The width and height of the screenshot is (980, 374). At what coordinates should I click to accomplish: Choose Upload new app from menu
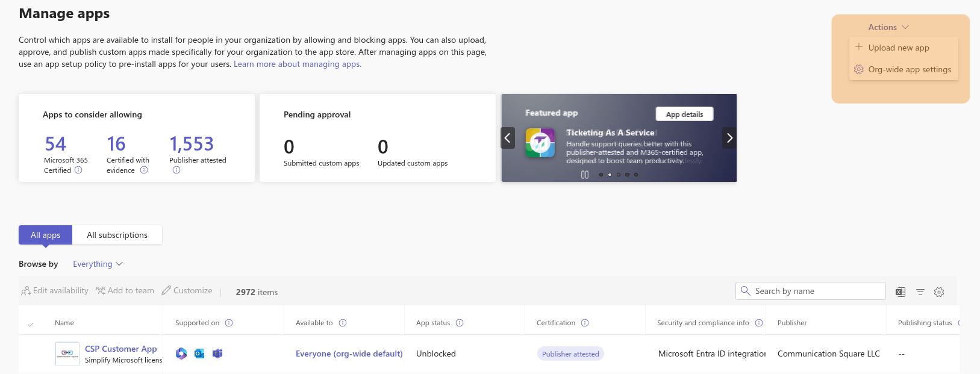[x=898, y=48]
